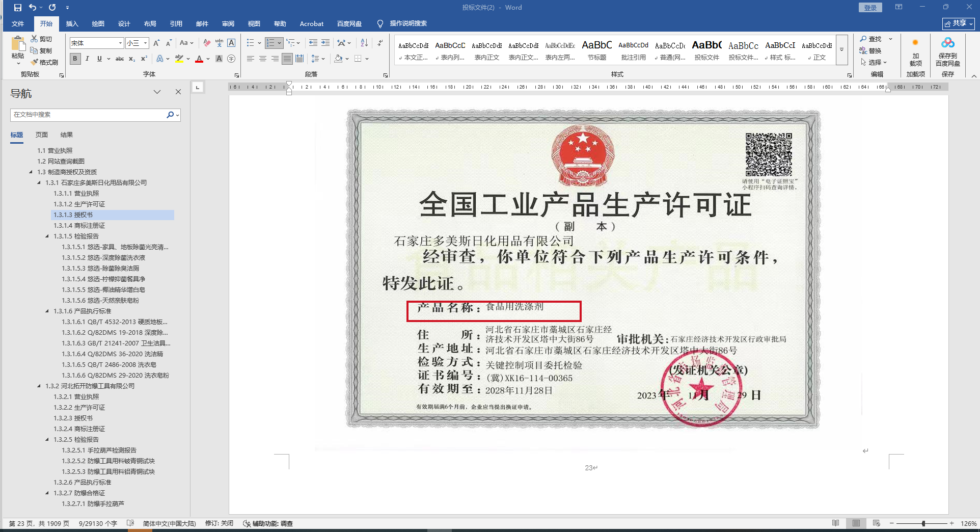Click the 共享 (Share) button
Screen dimensions: 980x532
pos(958,23)
